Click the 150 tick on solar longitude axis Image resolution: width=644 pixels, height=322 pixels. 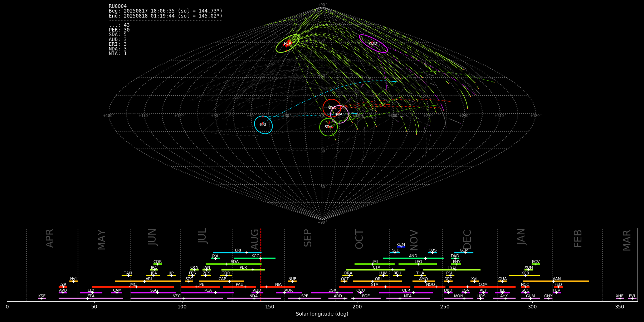[x=270, y=307]
